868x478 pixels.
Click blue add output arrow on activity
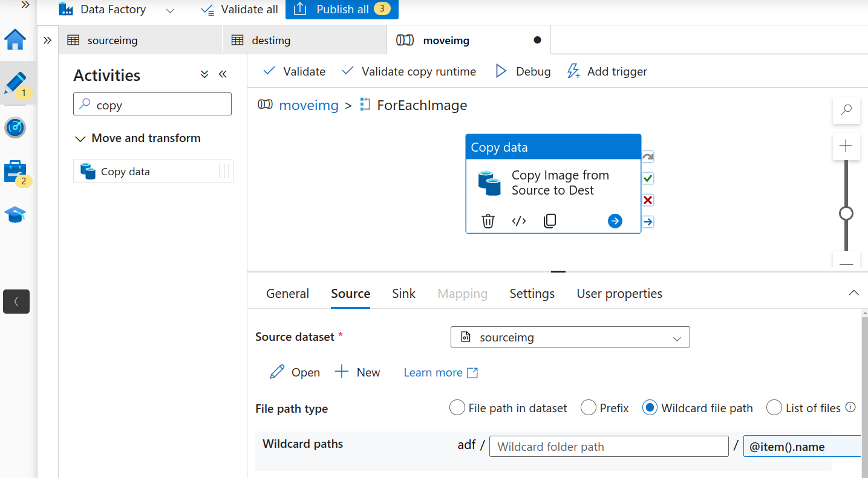(615, 221)
